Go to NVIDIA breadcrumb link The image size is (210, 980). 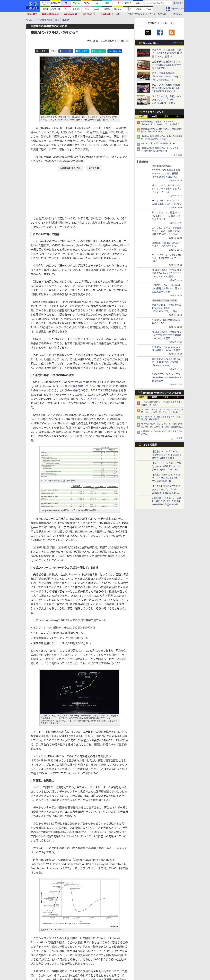coord(66,20)
